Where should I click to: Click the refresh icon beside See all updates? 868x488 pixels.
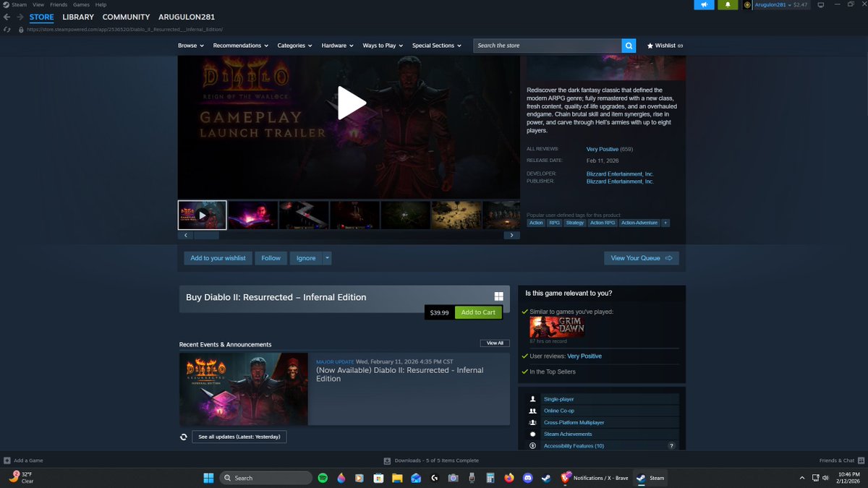click(184, 437)
